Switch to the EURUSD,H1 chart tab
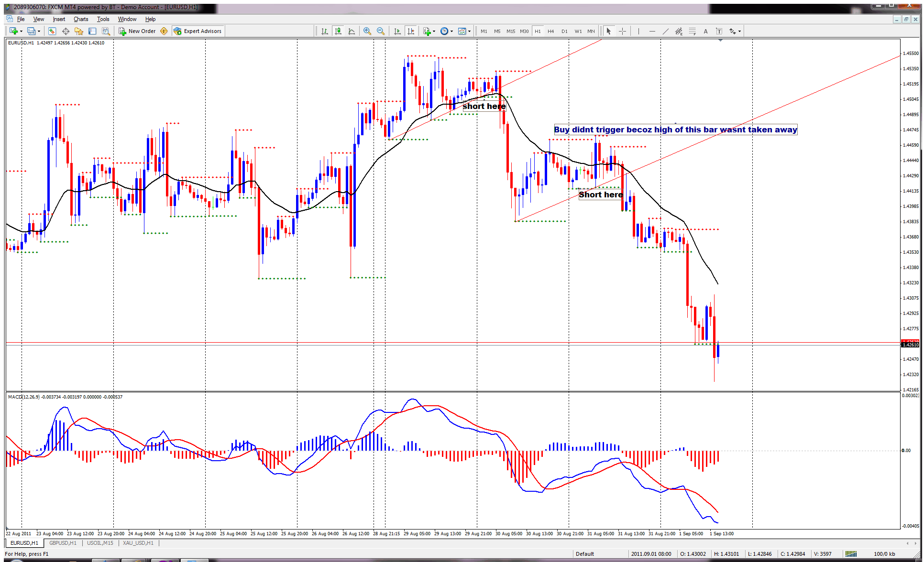924x562 pixels. pos(24,543)
